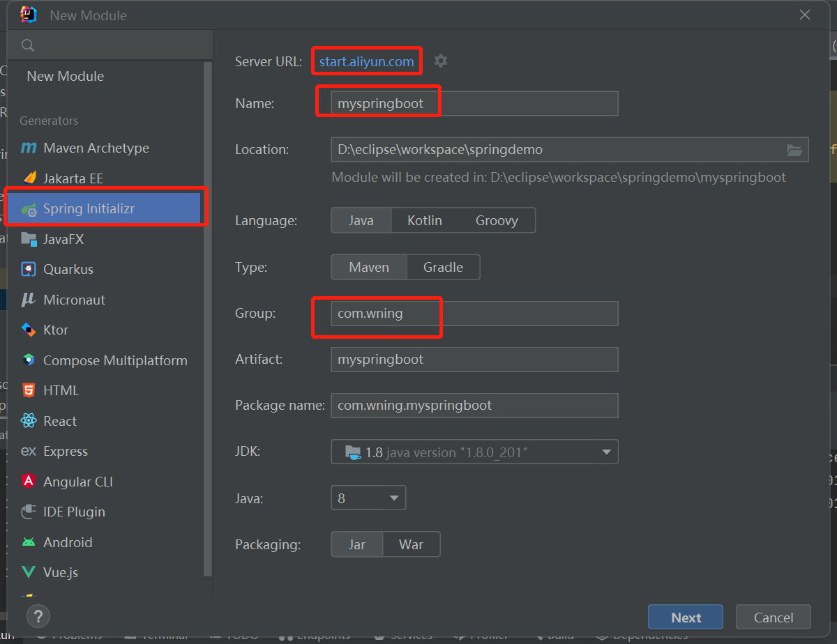Select the Quarkus generator icon

coord(29,269)
